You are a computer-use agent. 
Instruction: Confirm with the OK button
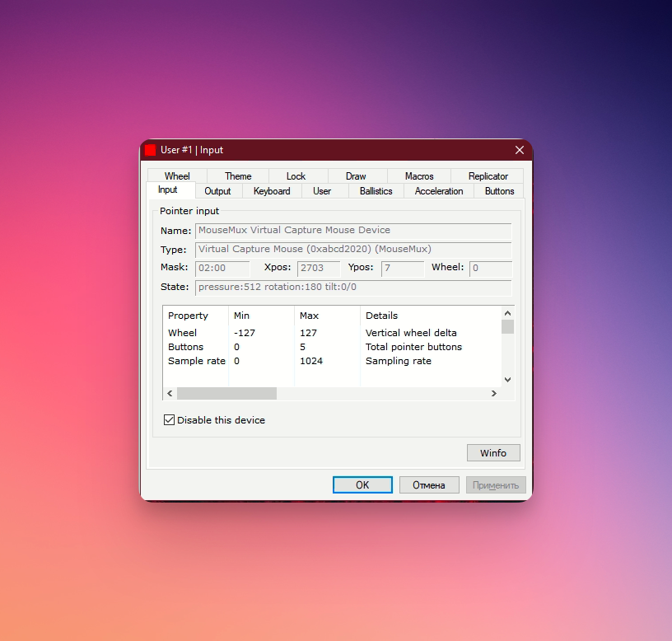coord(362,485)
